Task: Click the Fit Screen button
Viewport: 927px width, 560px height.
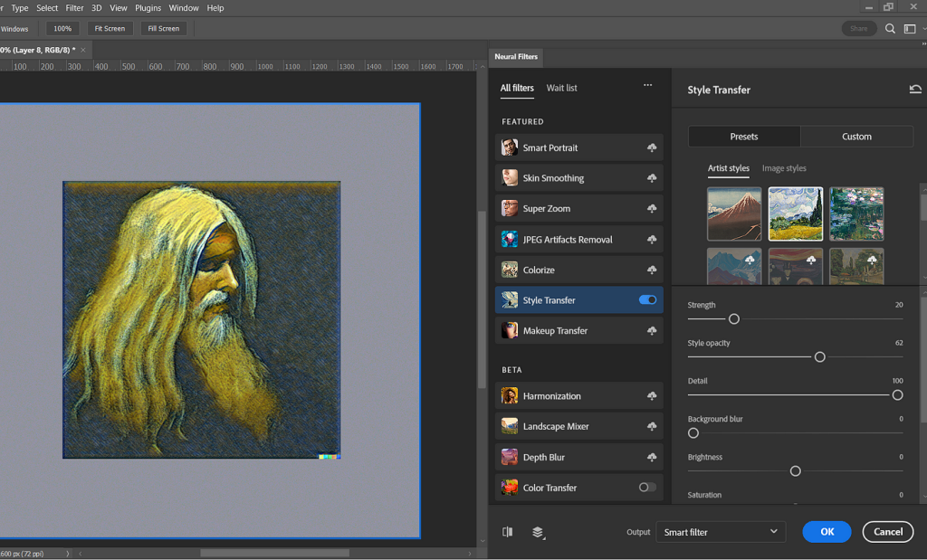Action: pyautogui.click(x=110, y=28)
